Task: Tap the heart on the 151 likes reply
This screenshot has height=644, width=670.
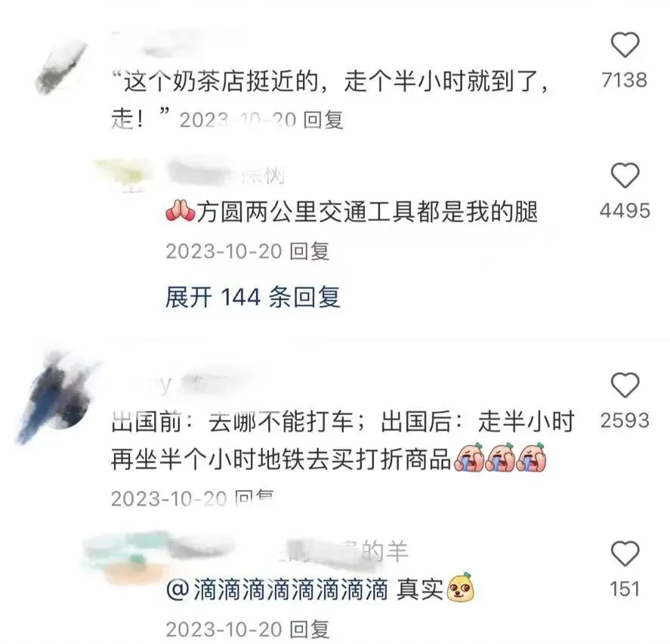Action: pos(625,553)
